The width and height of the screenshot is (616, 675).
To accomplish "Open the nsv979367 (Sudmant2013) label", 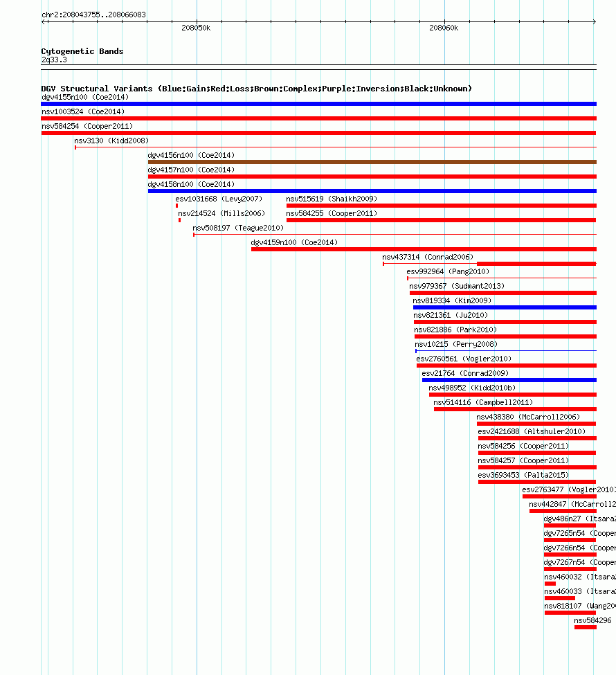I will [457, 287].
